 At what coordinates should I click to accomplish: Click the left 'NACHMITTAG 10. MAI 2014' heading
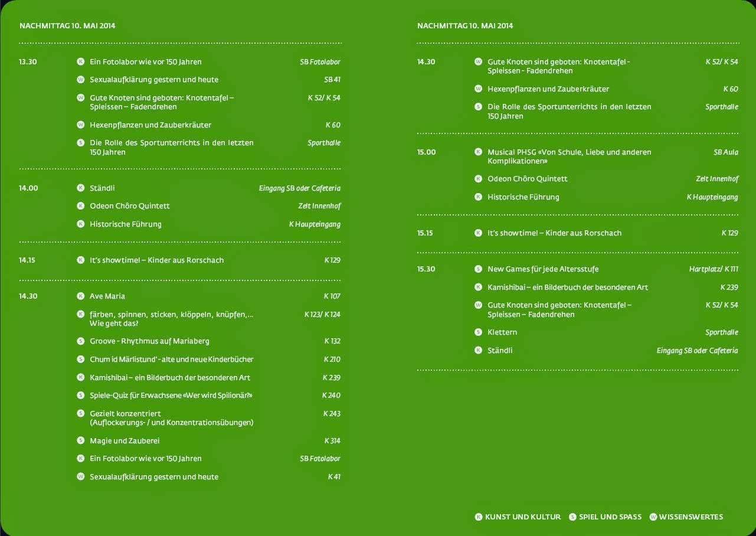click(x=67, y=26)
